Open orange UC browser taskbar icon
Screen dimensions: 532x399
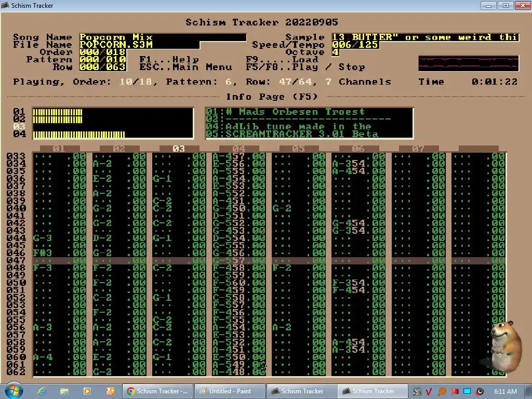click(x=110, y=391)
